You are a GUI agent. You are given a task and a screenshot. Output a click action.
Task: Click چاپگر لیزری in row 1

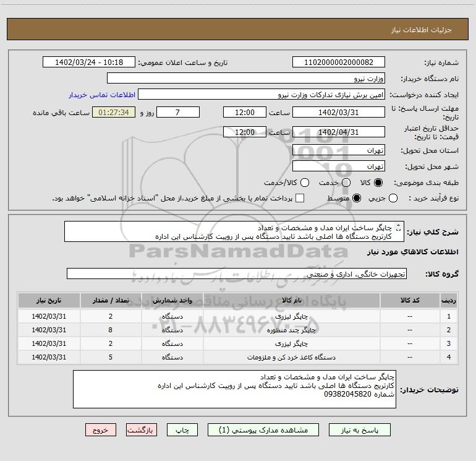tap(291, 316)
